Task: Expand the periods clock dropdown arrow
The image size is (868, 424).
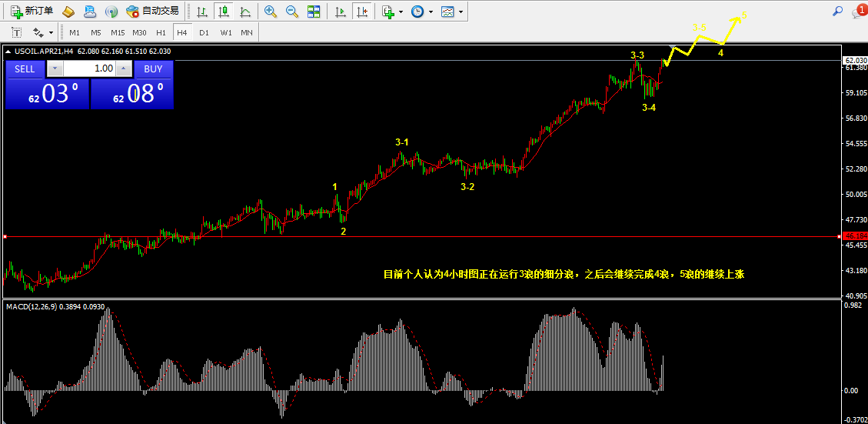Action: click(x=430, y=12)
